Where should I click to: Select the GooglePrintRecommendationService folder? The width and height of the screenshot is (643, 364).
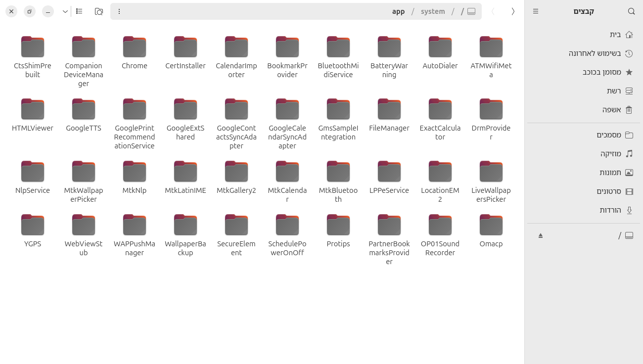click(x=135, y=124)
